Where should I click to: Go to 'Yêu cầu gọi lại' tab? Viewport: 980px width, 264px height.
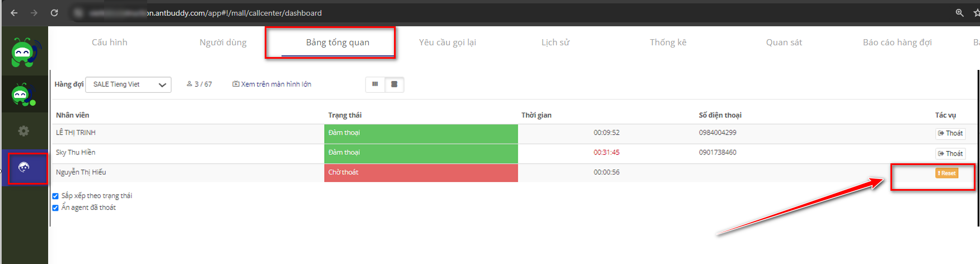[447, 43]
